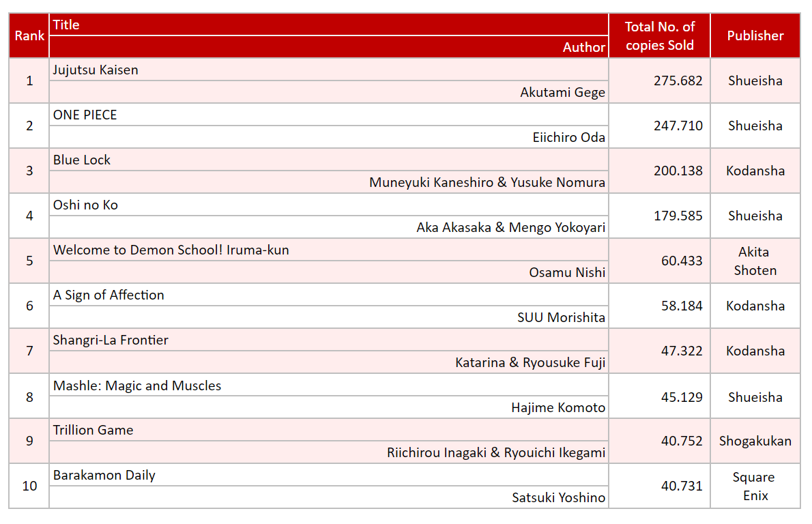Select A Sign of Affection title
Screen dimensions: 812x524
click(x=108, y=295)
